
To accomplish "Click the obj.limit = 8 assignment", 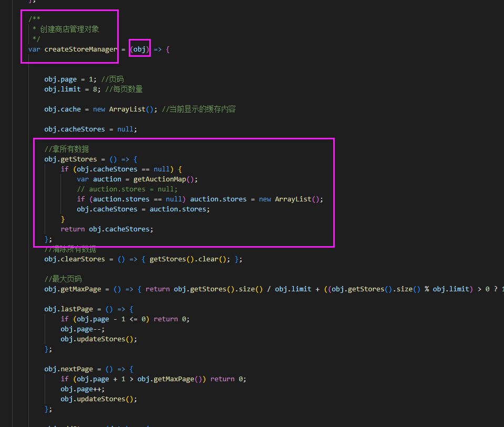I will (73, 89).
